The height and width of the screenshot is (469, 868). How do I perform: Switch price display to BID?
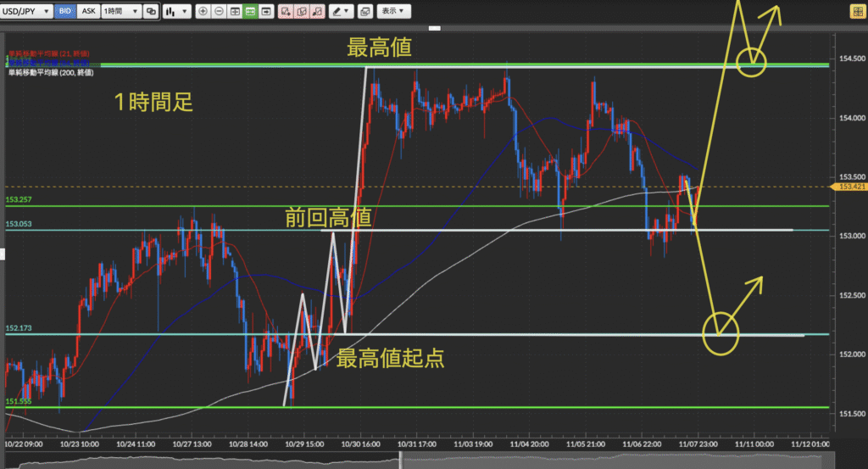65,12
